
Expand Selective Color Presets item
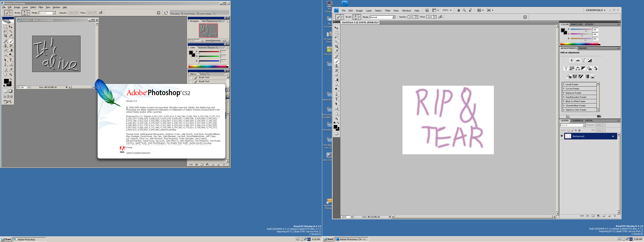[x=564, y=110]
